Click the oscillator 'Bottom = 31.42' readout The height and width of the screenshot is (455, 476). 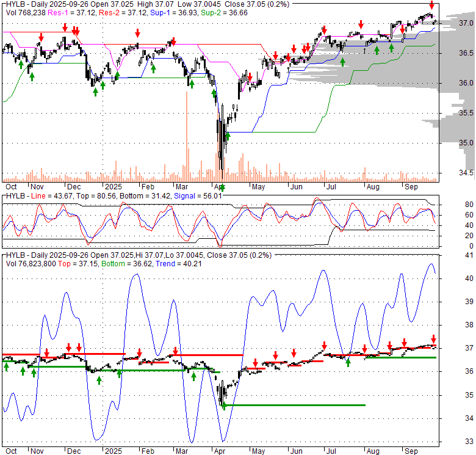(145, 196)
